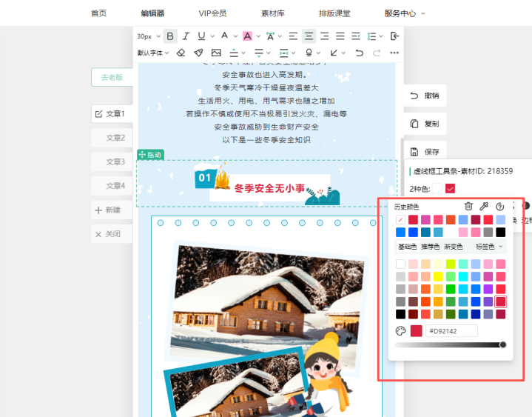Click the 保存 save button
This screenshot has height=417, width=532.
coord(425,152)
